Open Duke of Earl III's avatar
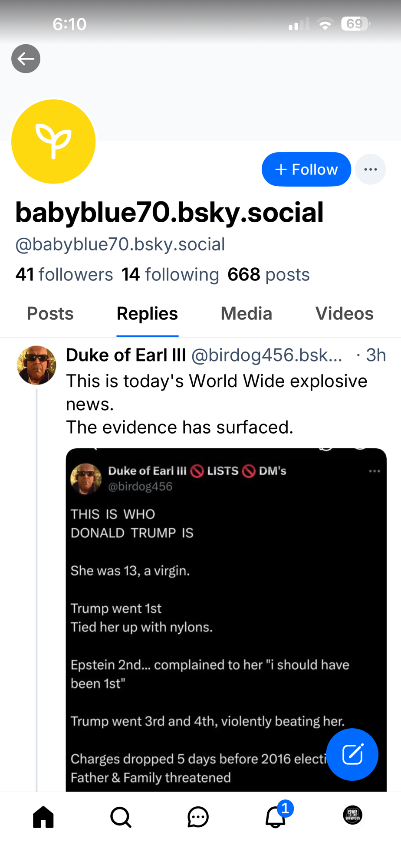The image size is (401, 868). point(36,365)
